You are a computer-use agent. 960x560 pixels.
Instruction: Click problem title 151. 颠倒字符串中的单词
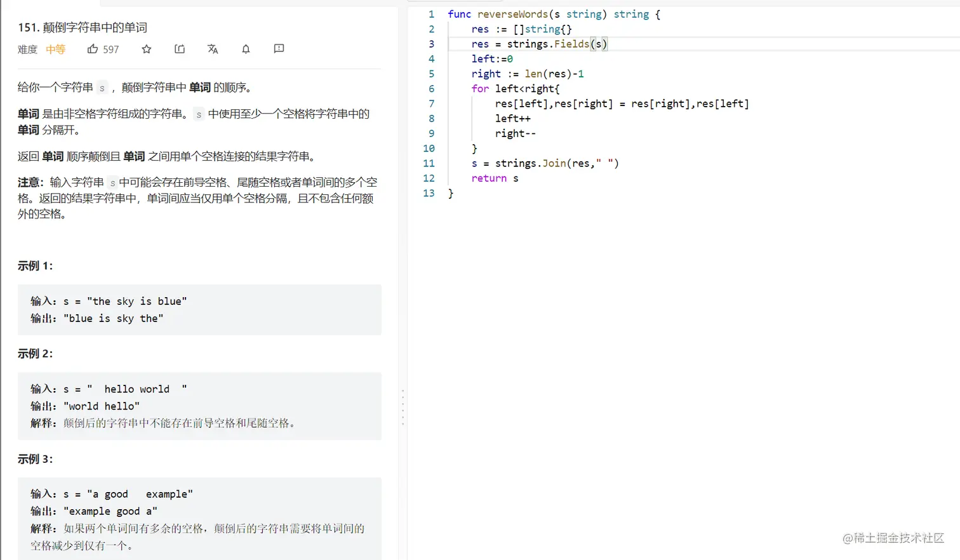click(83, 27)
